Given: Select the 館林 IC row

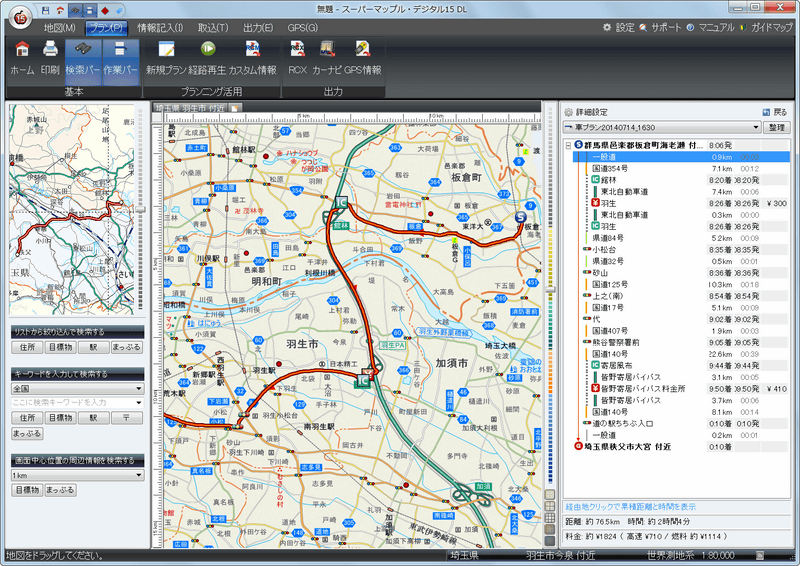Looking at the screenshot, I should point(681,180).
